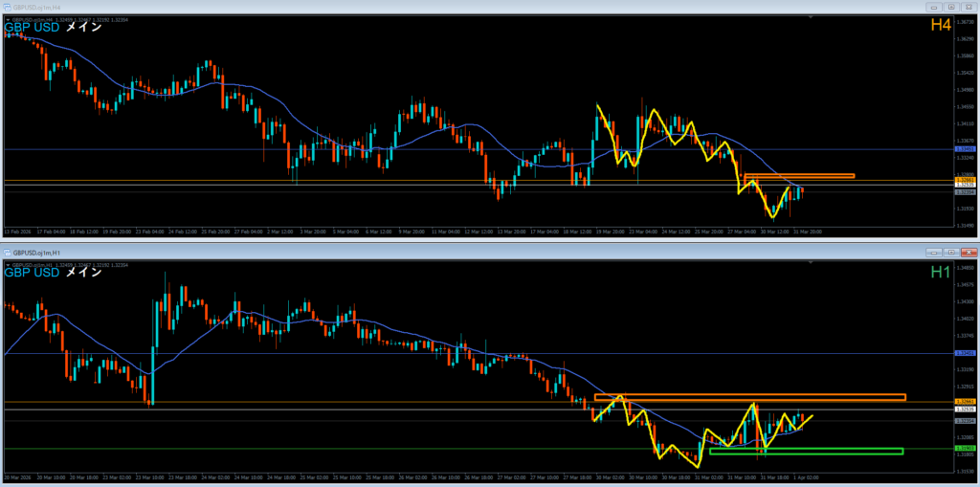
Task: Click the blue price label on H4 price axis
Action: (965, 149)
